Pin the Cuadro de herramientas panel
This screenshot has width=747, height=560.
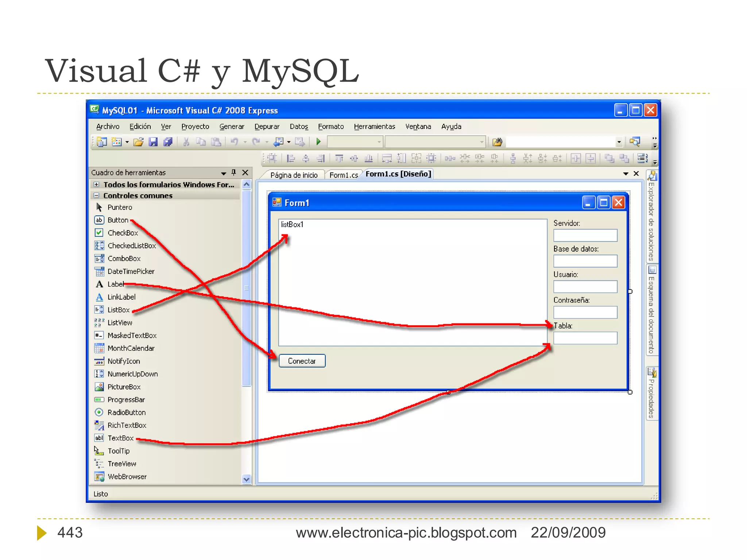tap(234, 172)
